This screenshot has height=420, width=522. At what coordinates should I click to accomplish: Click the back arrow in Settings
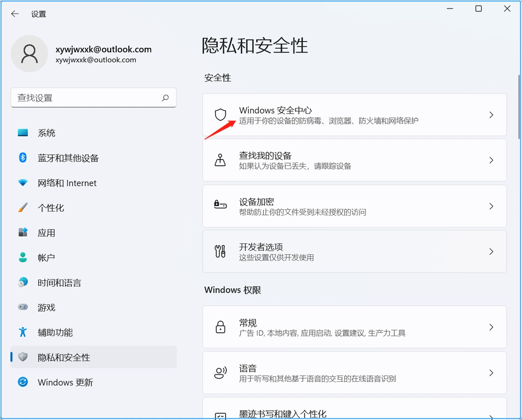click(x=15, y=13)
